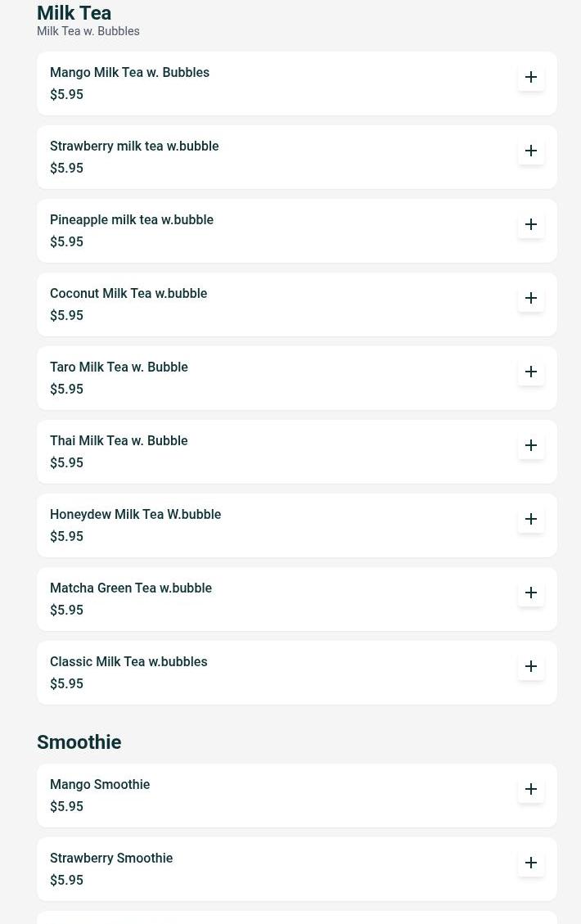Click the Milk Tea section heading
This screenshot has width=581, height=924.
[74, 13]
